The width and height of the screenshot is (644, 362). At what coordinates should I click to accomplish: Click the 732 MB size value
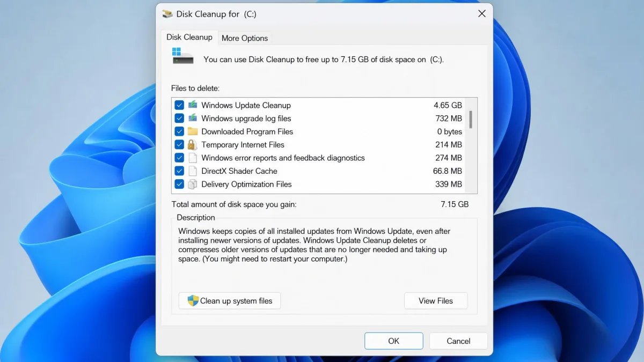[x=449, y=118]
